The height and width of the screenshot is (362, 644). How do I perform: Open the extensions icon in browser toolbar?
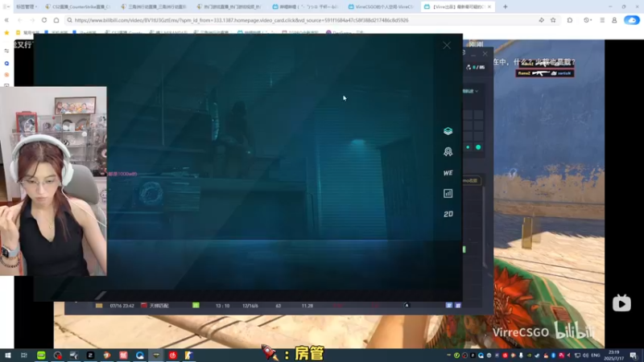[x=570, y=20]
